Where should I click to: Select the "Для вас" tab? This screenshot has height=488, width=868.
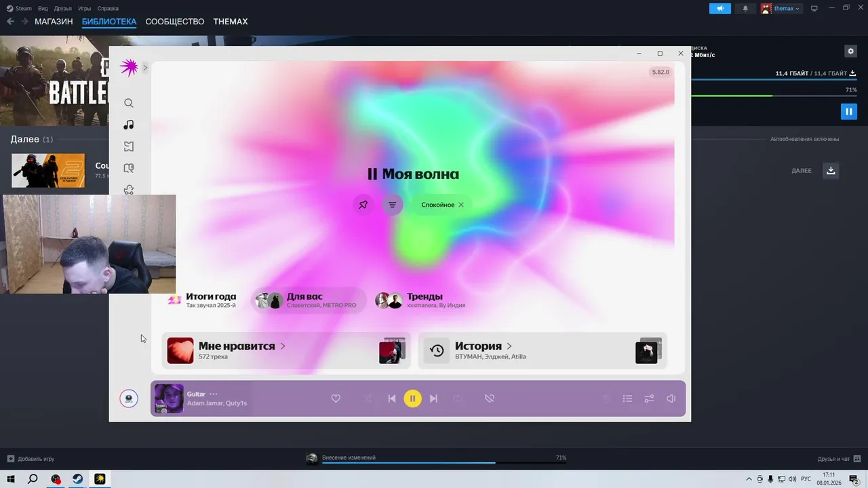(309, 300)
